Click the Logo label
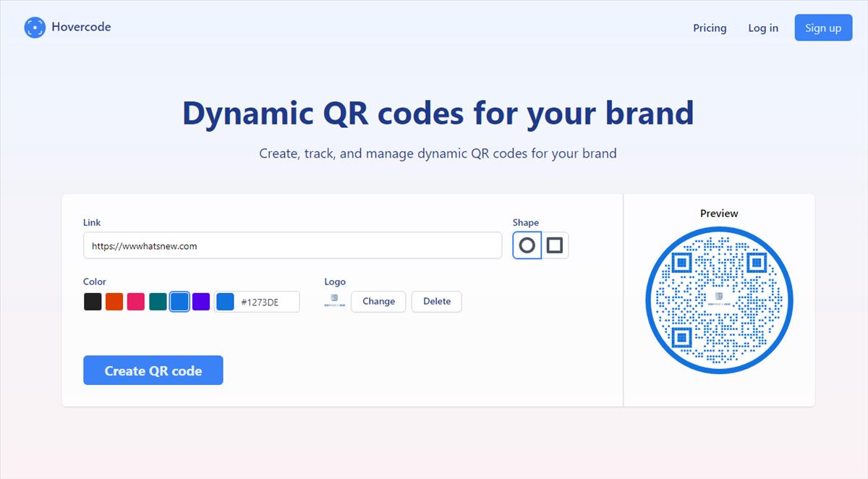Image resolution: width=868 pixels, height=479 pixels. [335, 281]
